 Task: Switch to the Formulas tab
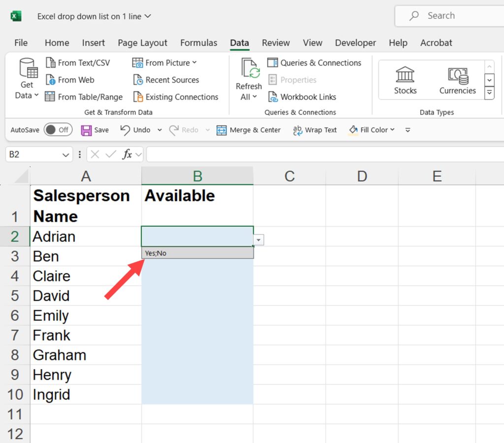coord(199,43)
